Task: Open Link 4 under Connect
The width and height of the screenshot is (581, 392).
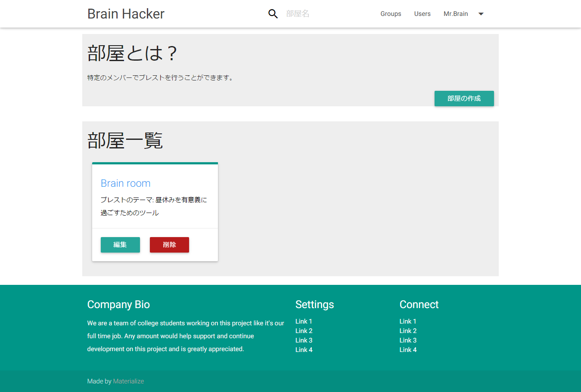Action: (x=408, y=350)
